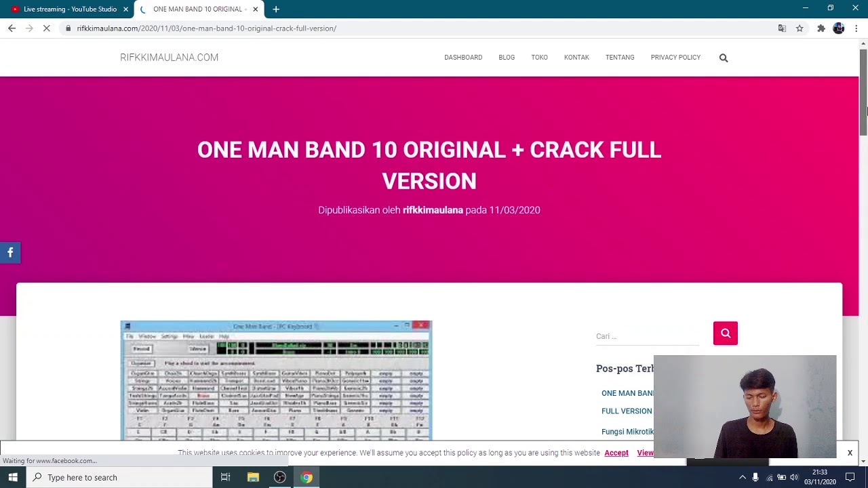Open the Google Translate icon in address bar

(x=782, y=28)
